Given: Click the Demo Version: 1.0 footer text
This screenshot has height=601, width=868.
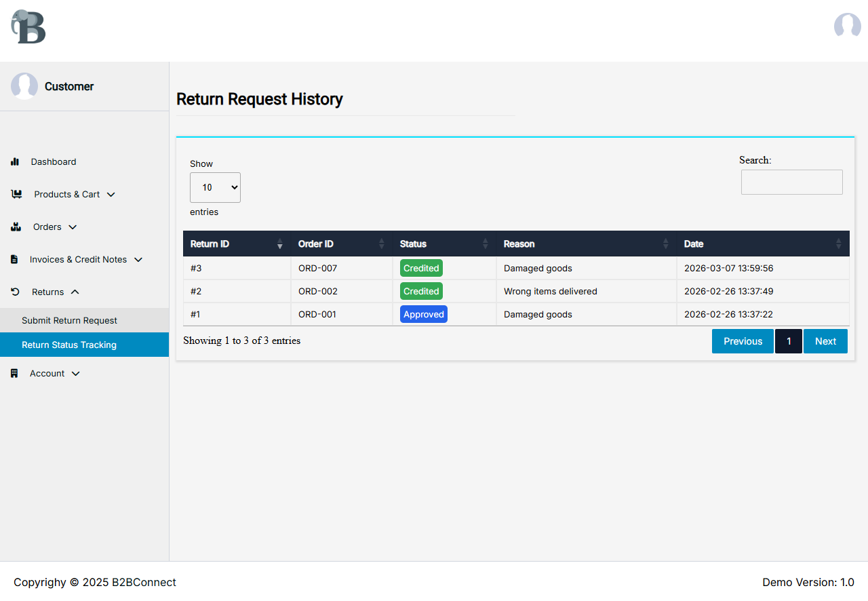Looking at the screenshot, I should click(x=808, y=582).
